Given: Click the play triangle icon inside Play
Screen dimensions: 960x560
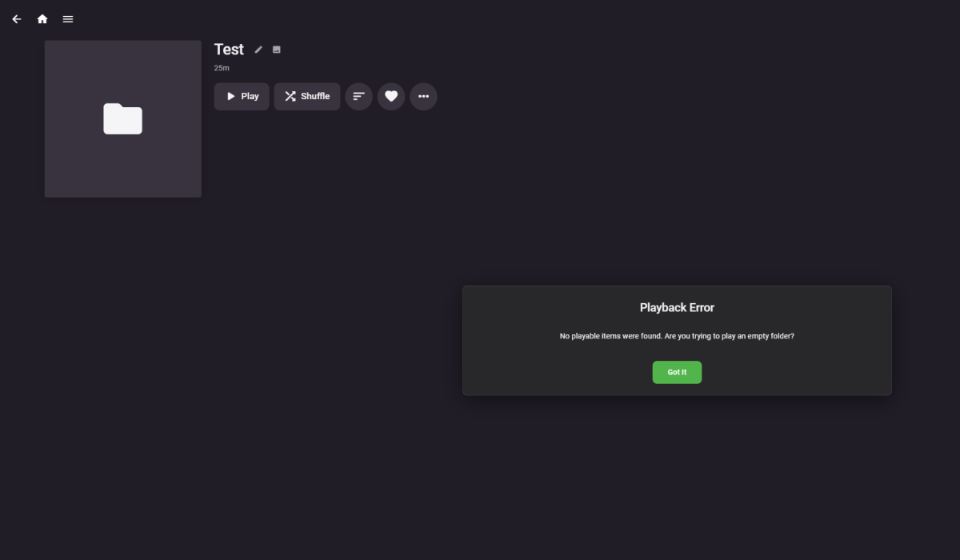Looking at the screenshot, I should [230, 96].
